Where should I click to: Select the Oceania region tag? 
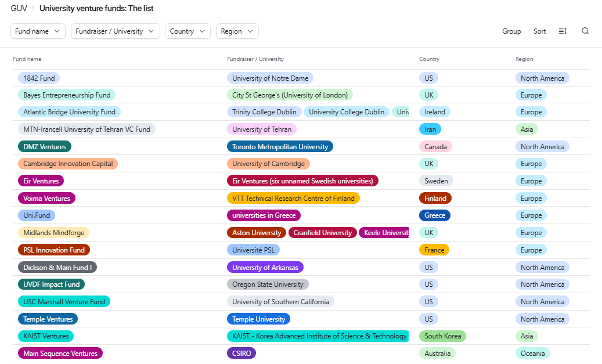tap(532, 354)
